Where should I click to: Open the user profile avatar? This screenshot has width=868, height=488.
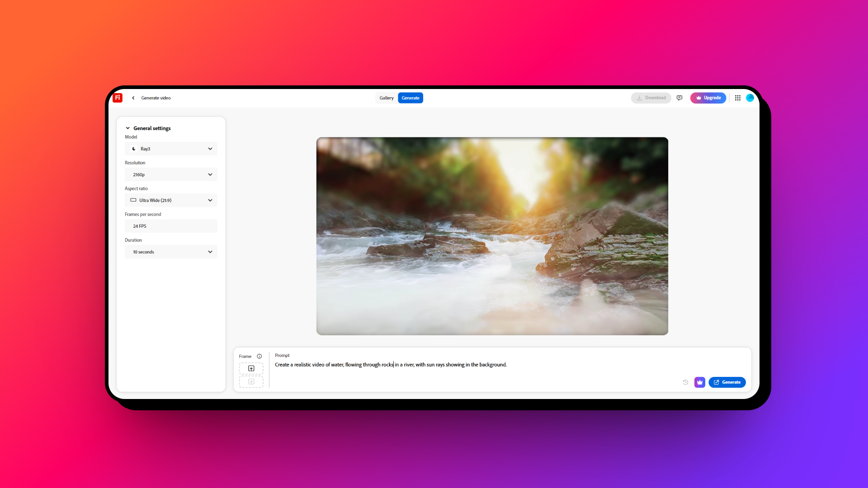(750, 98)
